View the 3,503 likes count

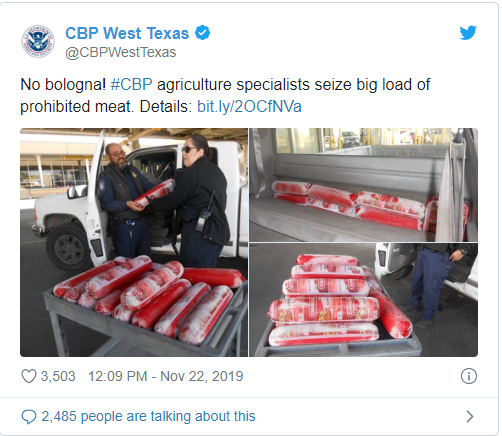58,376
